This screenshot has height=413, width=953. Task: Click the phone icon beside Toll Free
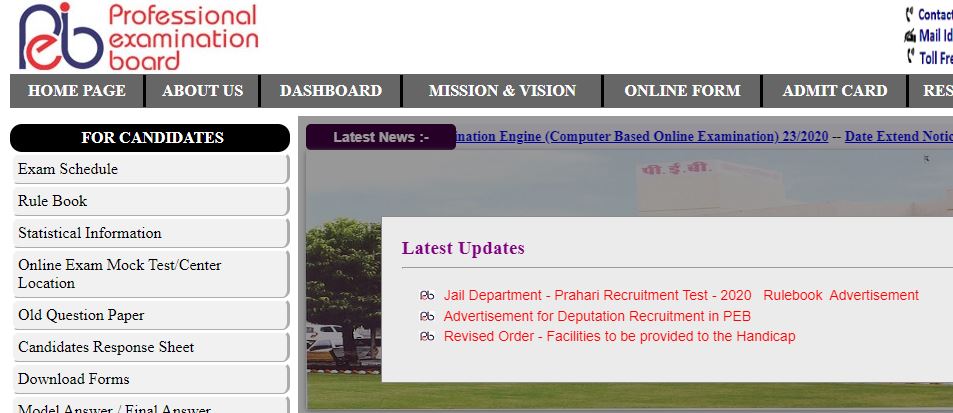910,57
